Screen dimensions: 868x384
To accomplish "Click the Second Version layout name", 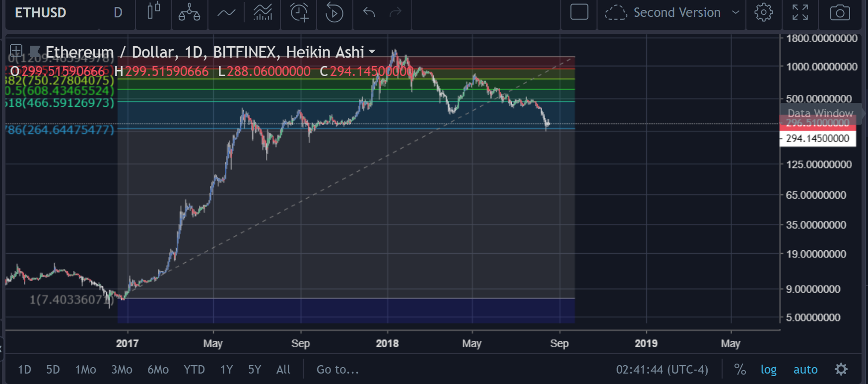I will tap(677, 12).
